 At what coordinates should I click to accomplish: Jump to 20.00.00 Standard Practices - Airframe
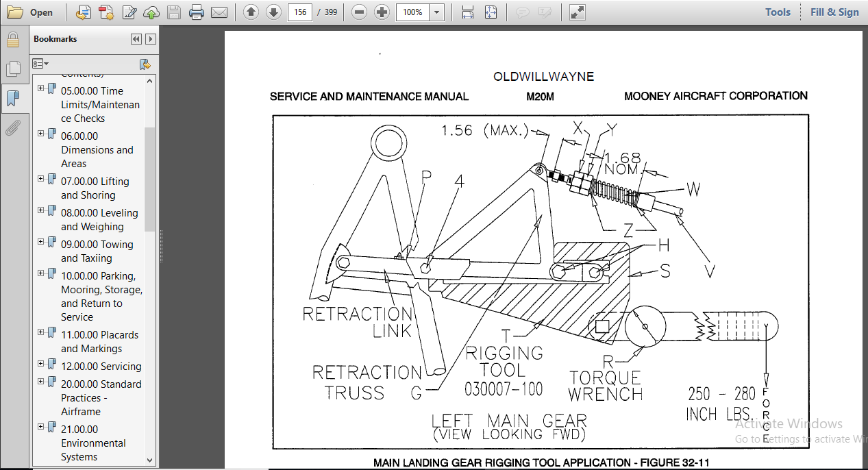[x=101, y=397]
